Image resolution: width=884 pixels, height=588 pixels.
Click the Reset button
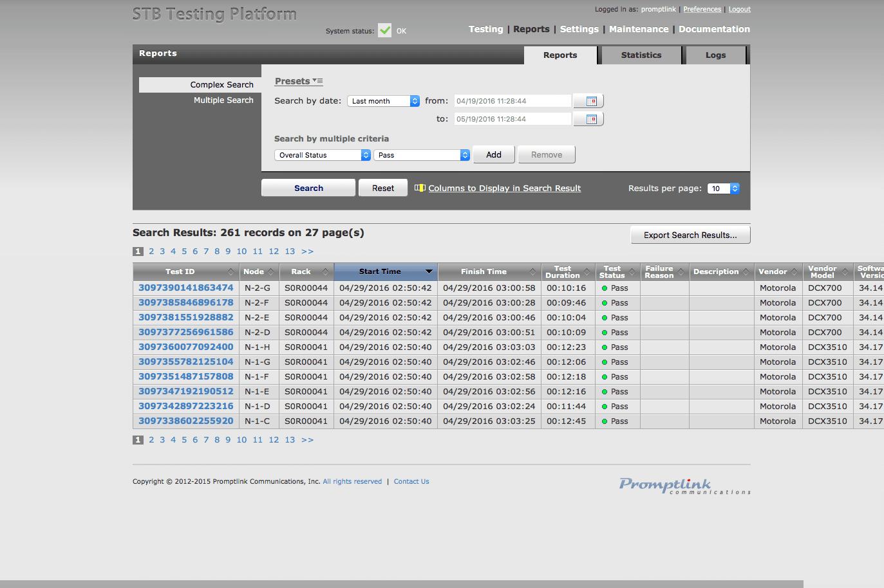pyautogui.click(x=383, y=188)
